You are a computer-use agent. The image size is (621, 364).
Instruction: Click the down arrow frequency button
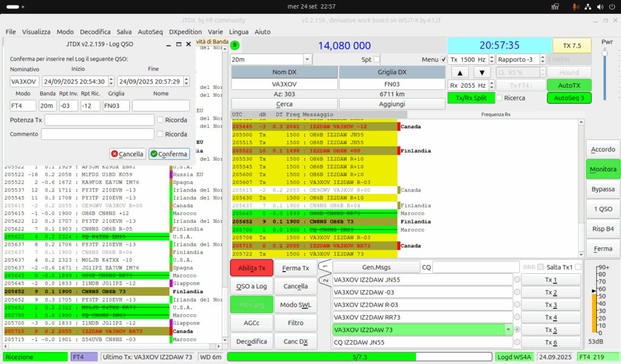click(482, 73)
